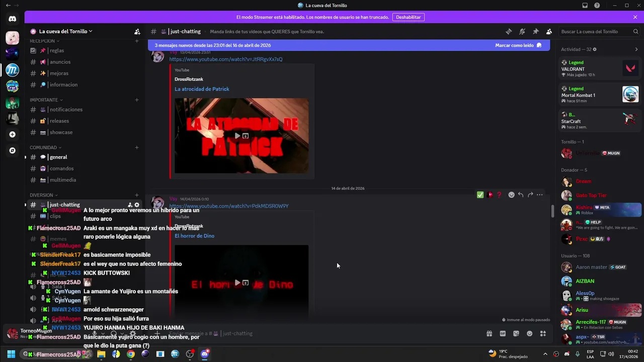This screenshot has width=644, height=362.
Task: Open more options ellipsis on message
Action: [539, 195]
